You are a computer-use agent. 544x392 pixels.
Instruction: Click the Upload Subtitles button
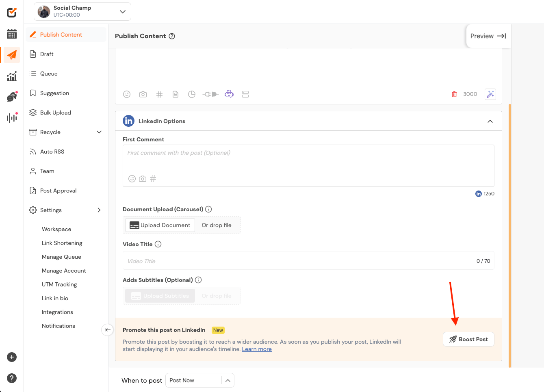point(160,296)
